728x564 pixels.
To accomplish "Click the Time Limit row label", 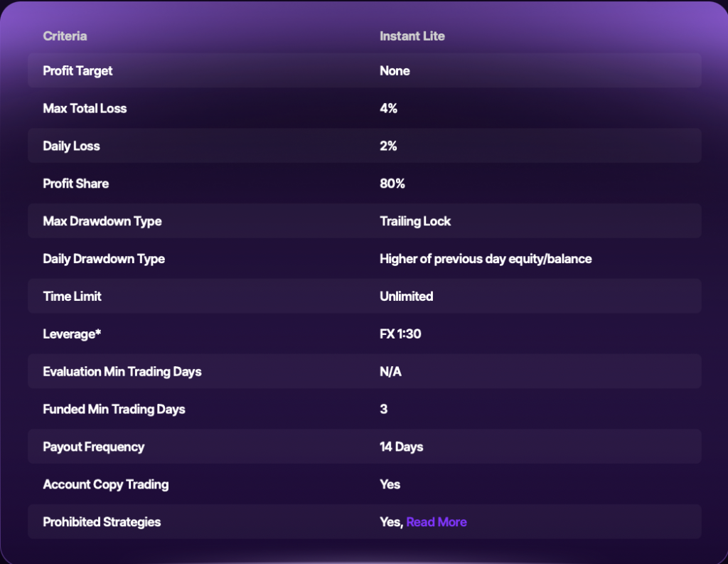I will 72,297.
